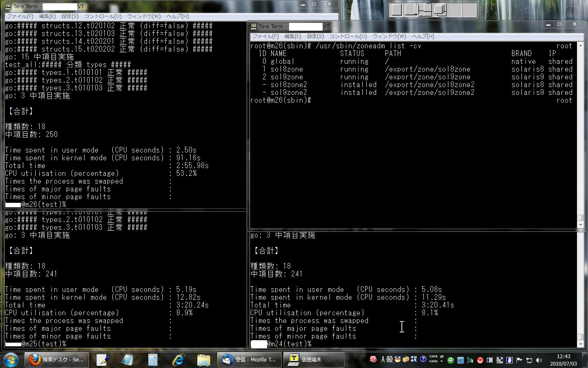Click red round tray icon left of IME

tap(373, 359)
